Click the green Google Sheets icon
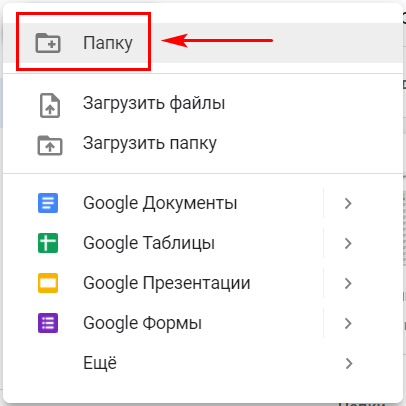 pyautogui.click(x=48, y=243)
